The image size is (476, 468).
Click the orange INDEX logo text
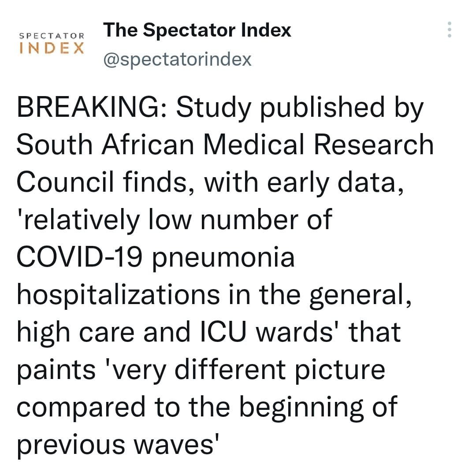point(52,48)
